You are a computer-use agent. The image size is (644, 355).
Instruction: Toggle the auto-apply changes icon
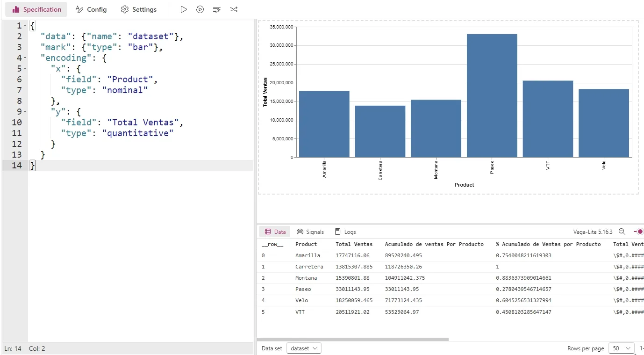coord(200,9)
